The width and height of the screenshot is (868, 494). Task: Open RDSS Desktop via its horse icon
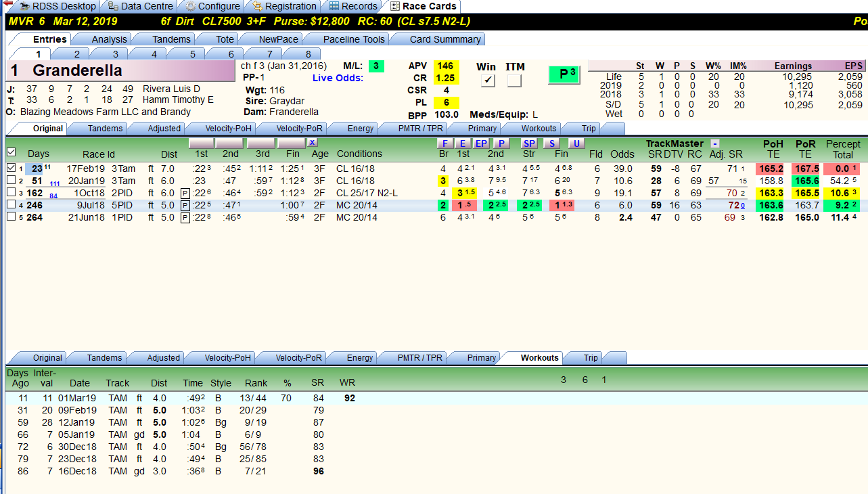24,6
